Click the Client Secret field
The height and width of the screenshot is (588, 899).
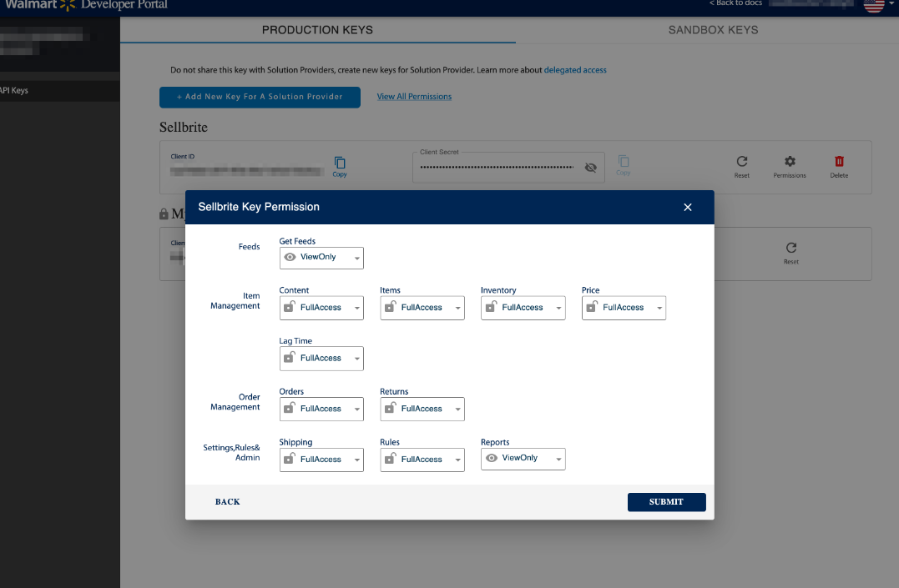pyautogui.click(x=508, y=168)
